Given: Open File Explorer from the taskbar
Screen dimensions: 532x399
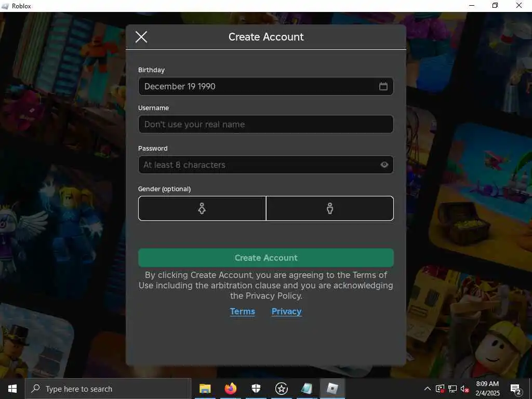Looking at the screenshot, I should point(205,389).
